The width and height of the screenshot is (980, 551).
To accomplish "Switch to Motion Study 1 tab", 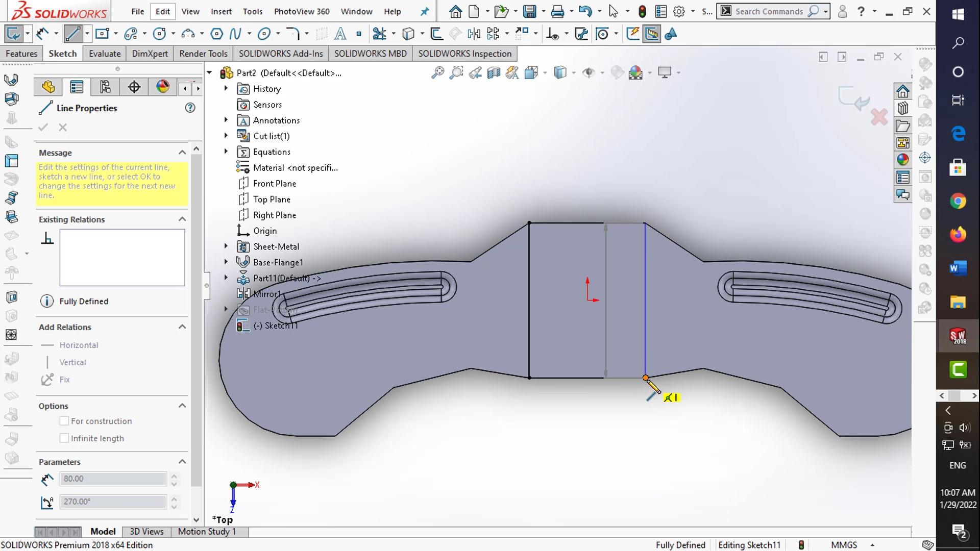I will point(207,532).
